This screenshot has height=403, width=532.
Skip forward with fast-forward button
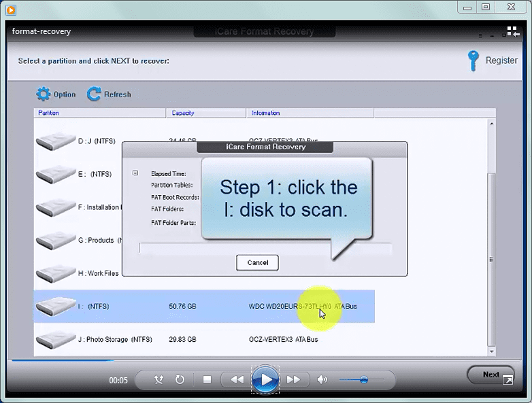(293, 380)
